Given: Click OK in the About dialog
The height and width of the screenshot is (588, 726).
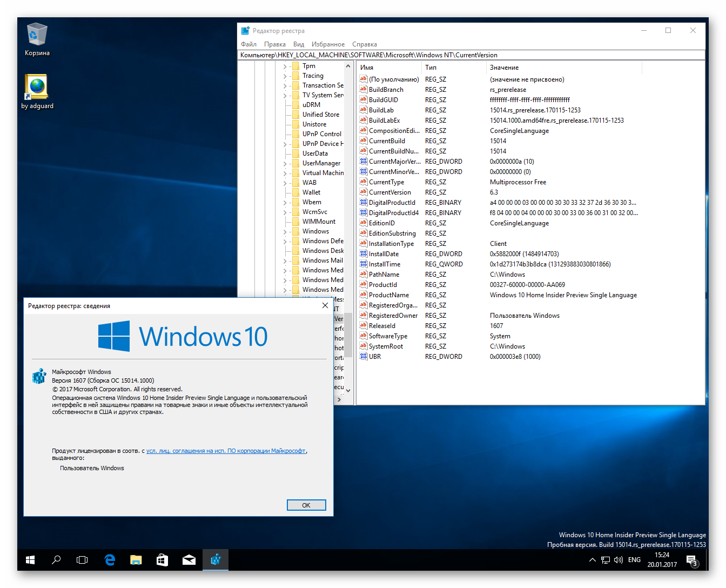Looking at the screenshot, I should pyautogui.click(x=306, y=505).
